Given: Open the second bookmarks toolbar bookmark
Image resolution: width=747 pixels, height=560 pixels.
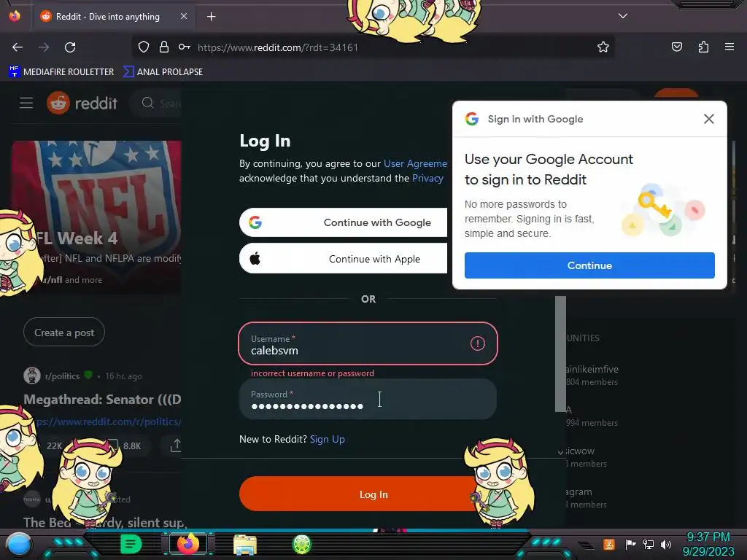Looking at the screenshot, I should 163,72.
